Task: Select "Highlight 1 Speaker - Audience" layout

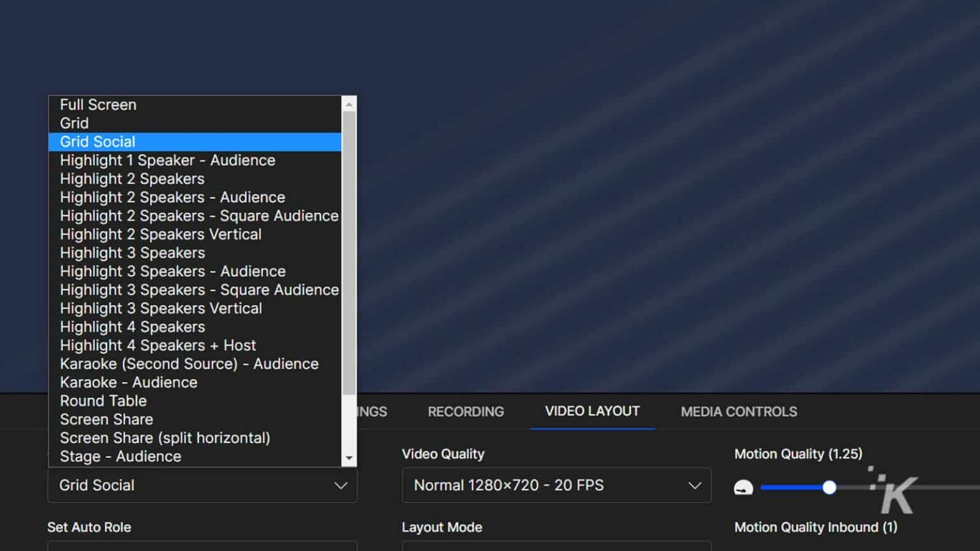Action: pyautogui.click(x=167, y=160)
